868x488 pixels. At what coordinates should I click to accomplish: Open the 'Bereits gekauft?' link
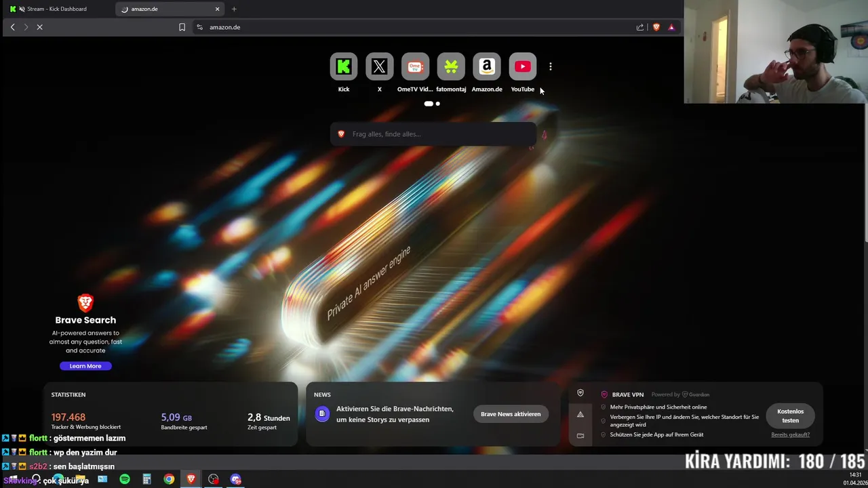coord(790,434)
